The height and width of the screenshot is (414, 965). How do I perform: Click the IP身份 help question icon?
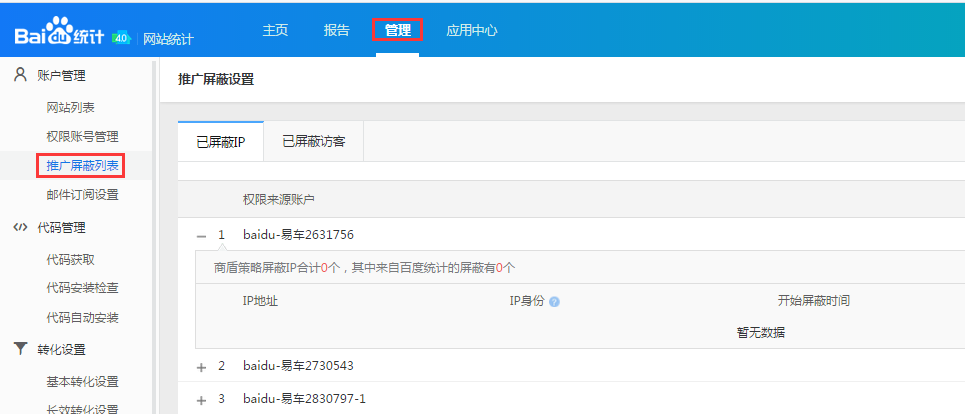pos(554,302)
